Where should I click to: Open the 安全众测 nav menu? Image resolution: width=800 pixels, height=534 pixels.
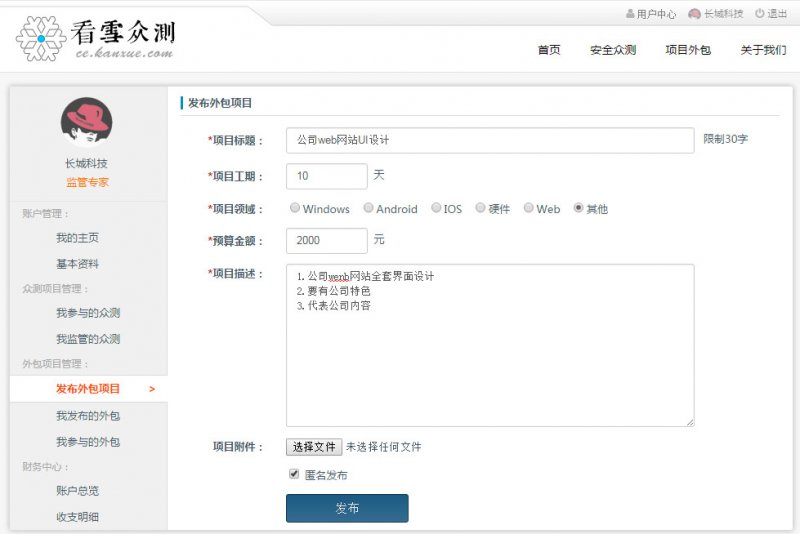point(613,50)
